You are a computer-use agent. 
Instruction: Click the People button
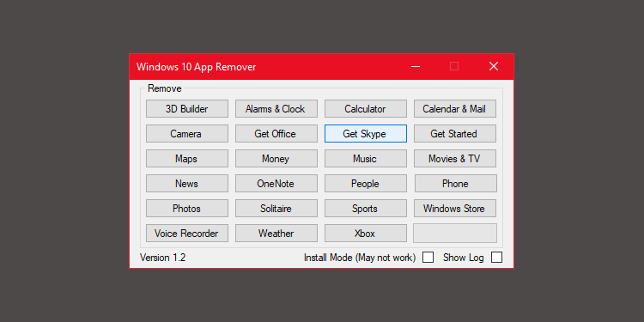pos(366,184)
